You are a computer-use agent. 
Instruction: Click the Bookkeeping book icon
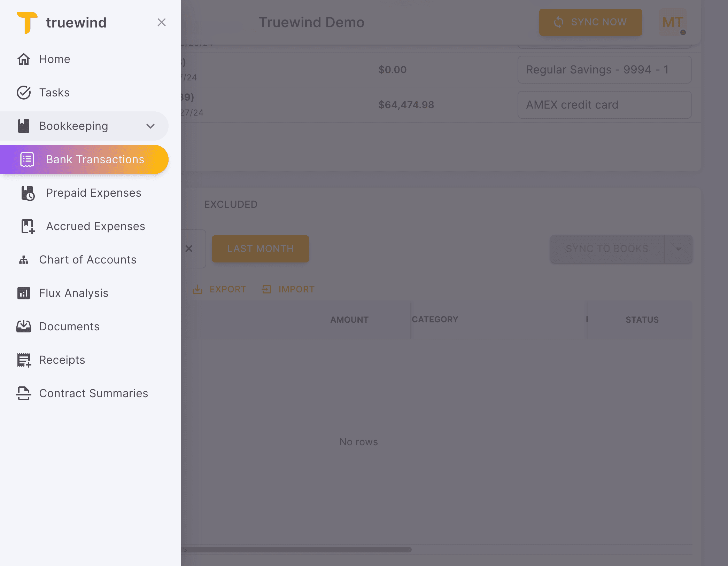(x=24, y=126)
